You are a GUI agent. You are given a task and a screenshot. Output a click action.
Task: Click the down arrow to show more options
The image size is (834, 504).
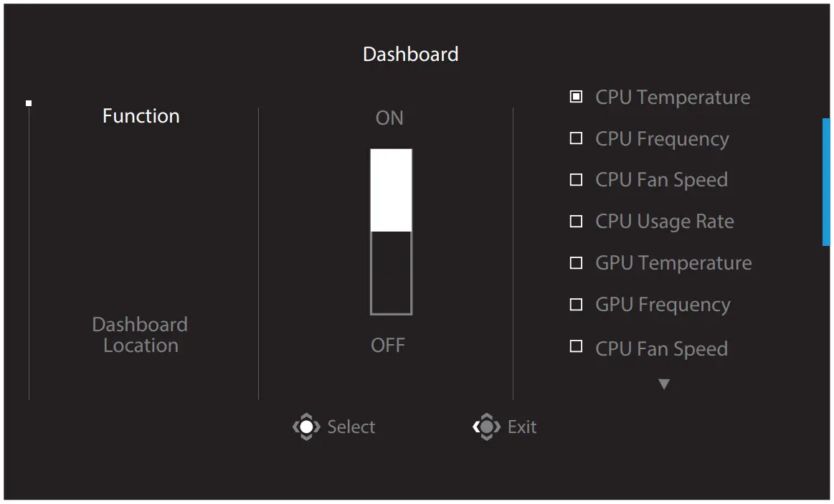[664, 384]
